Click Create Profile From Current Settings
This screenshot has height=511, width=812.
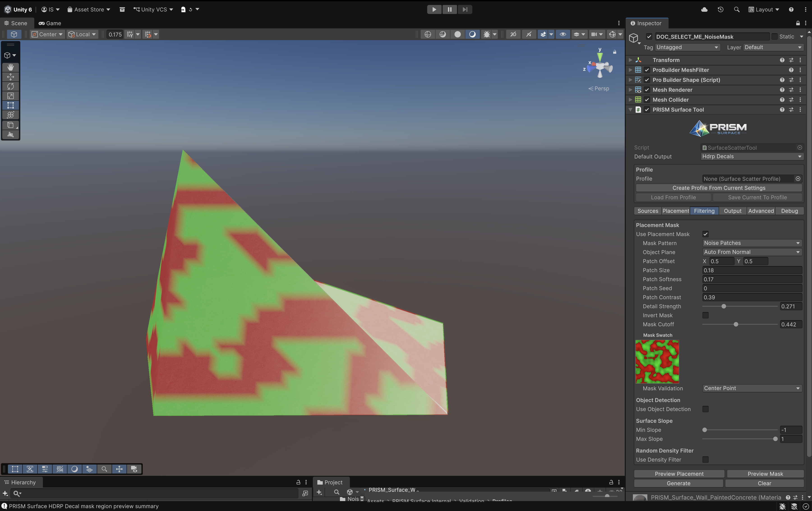pos(719,188)
